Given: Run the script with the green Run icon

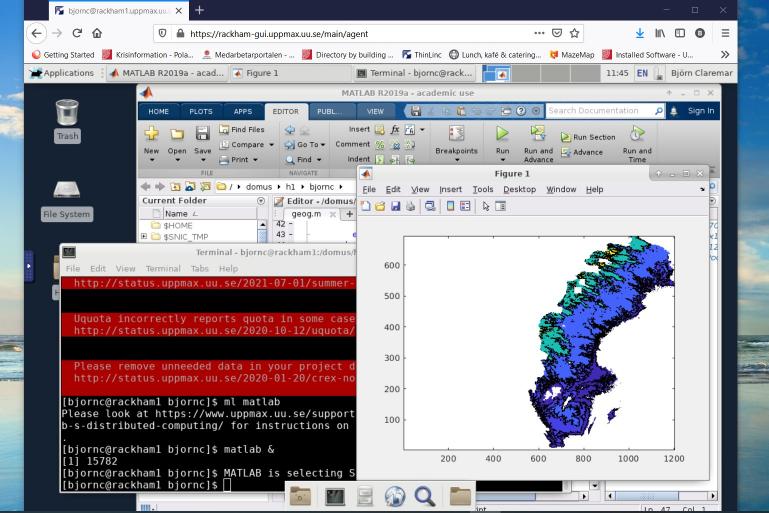Looking at the screenshot, I should coord(502,133).
